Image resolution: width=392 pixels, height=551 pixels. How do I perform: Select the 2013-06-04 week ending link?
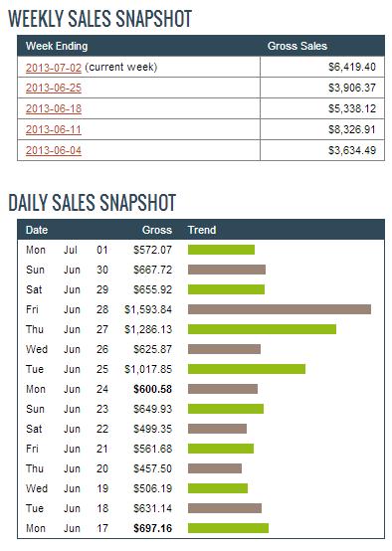click(x=54, y=150)
